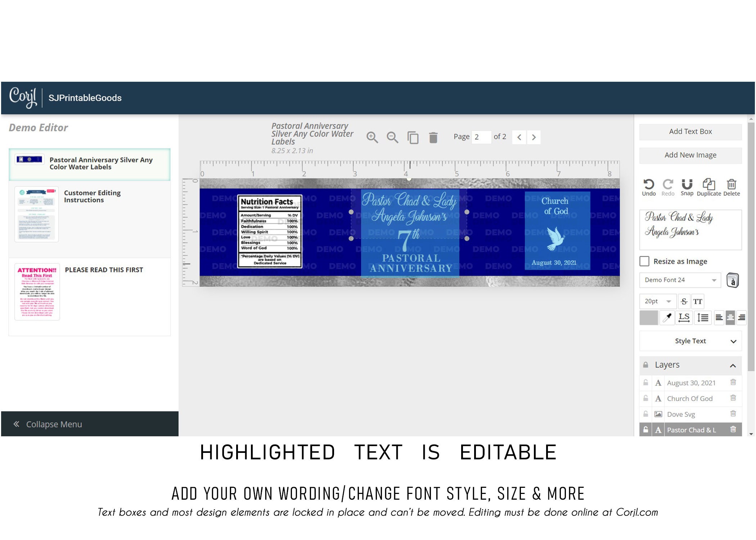Click the Duplicate icon

pyautogui.click(x=709, y=184)
